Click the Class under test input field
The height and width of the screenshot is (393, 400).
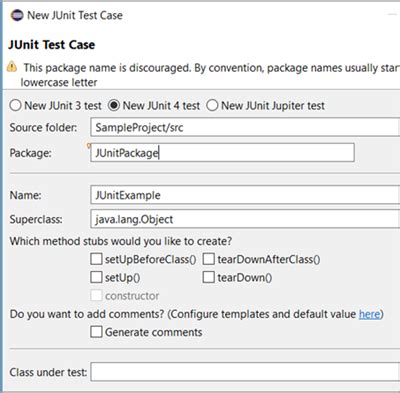coord(245,372)
